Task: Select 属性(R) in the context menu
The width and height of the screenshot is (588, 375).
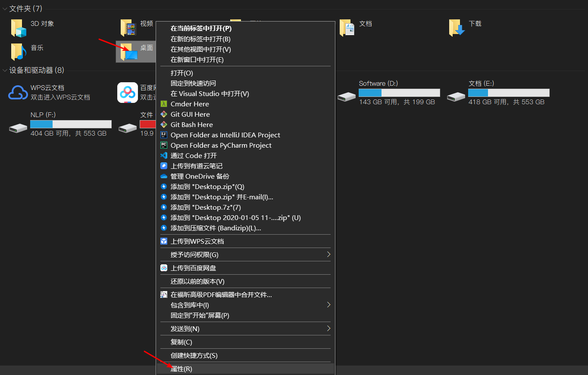Action: 181,369
